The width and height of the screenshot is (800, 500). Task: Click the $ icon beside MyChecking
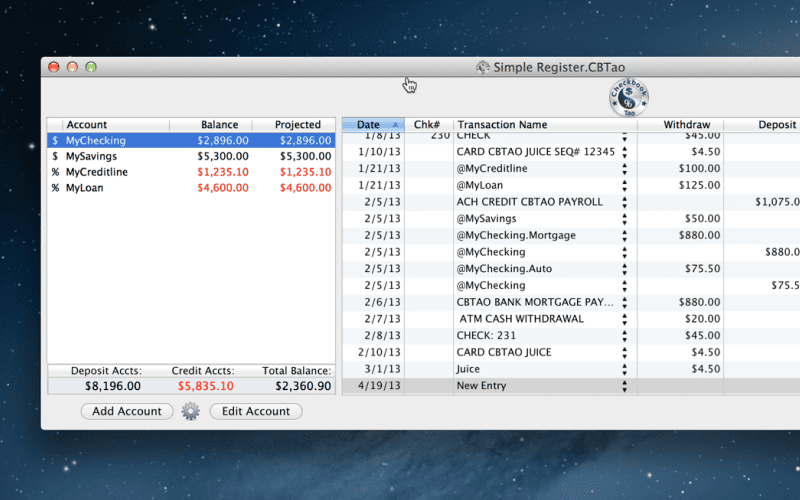(55, 141)
